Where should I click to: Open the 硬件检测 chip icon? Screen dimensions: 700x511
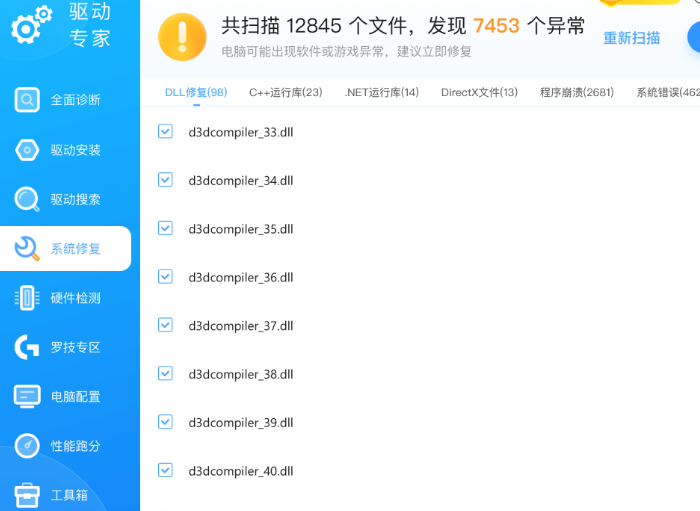pyautogui.click(x=27, y=298)
